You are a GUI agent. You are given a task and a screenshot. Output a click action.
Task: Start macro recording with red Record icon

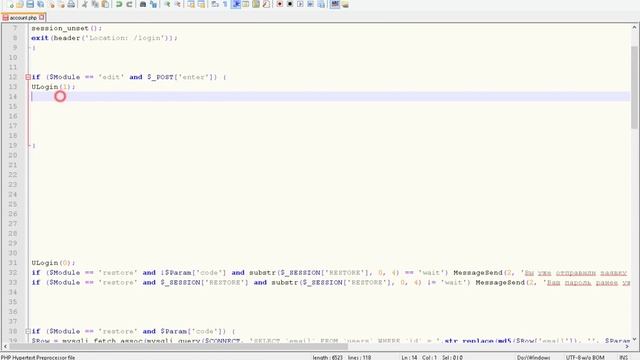click(280, 4)
